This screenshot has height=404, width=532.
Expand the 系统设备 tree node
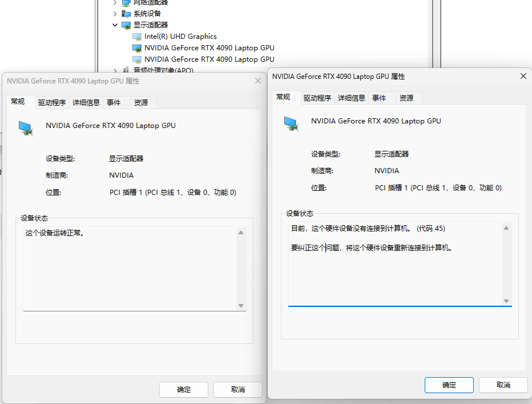point(116,14)
